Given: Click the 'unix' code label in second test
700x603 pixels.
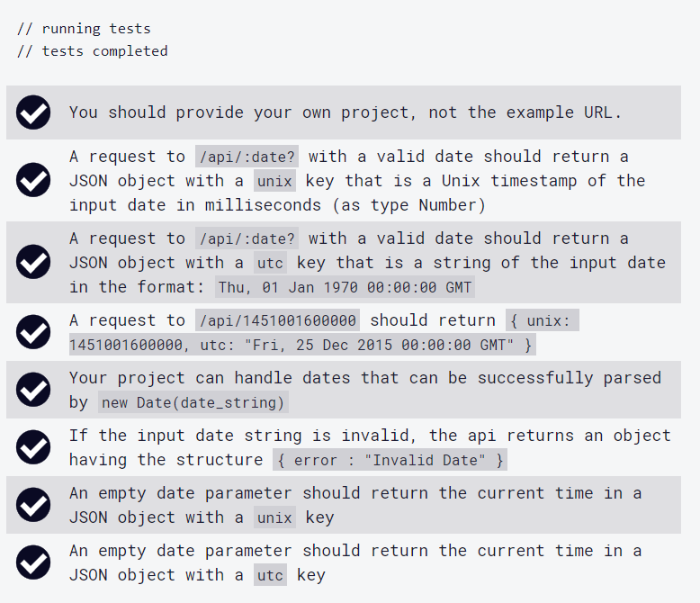Looking at the screenshot, I should coord(274,181).
